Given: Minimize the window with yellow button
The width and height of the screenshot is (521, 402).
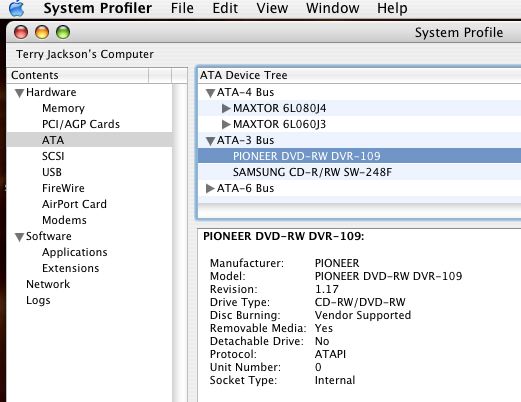Looking at the screenshot, I should click(42, 32).
